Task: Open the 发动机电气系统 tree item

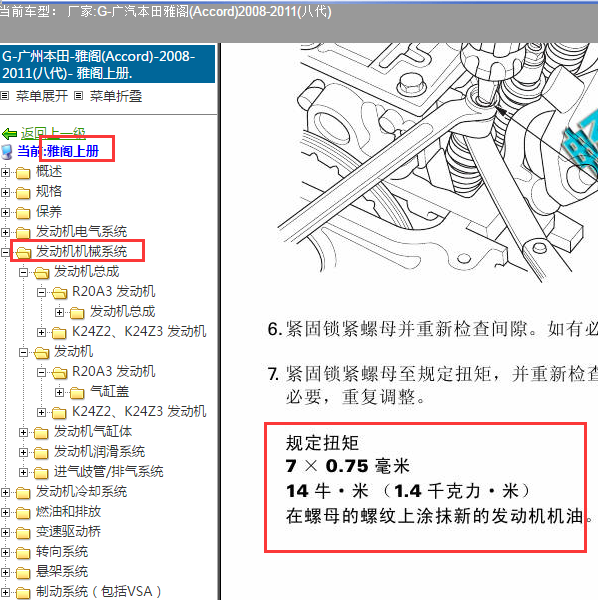Action: tap(81, 231)
